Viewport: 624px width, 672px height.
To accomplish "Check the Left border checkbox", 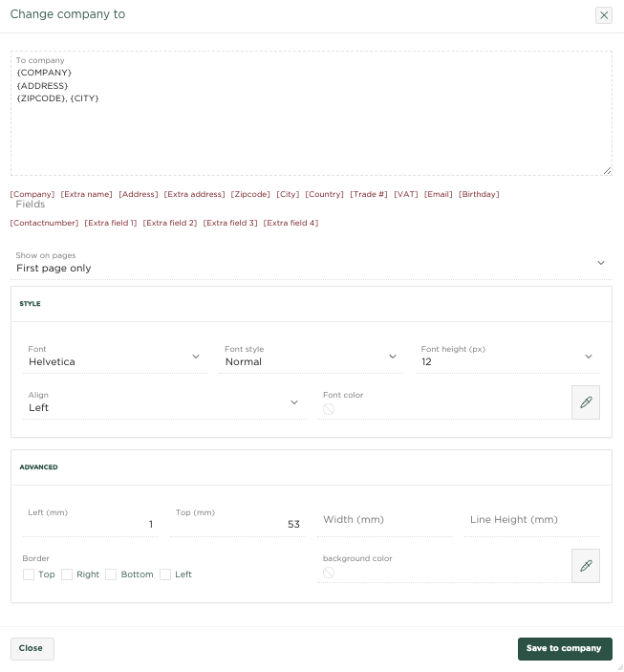I will (165, 574).
